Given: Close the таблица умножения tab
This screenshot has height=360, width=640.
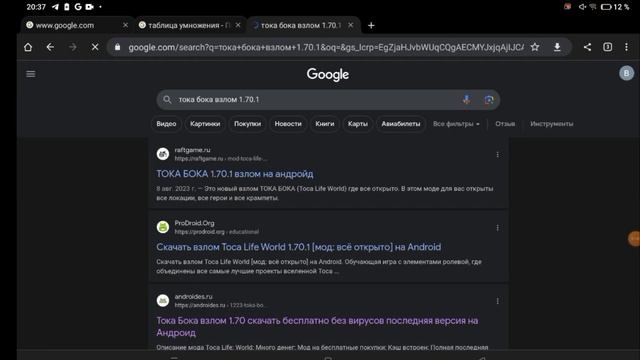Looking at the screenshot, I should point(238,25).
